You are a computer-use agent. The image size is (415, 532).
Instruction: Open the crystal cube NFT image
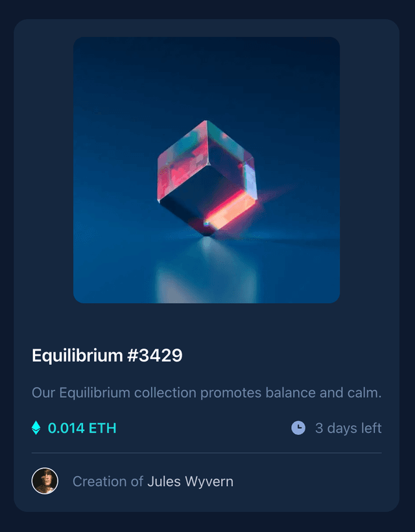click(206, 170)
